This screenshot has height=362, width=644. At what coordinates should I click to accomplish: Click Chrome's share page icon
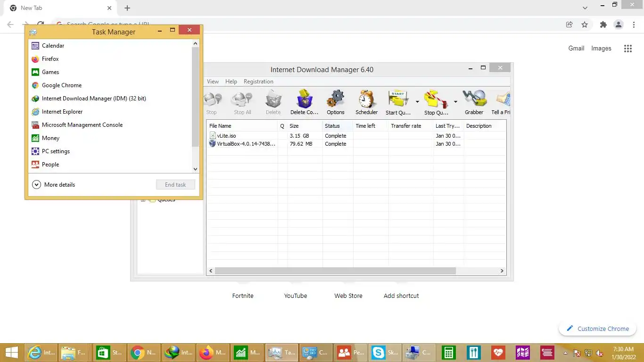point(570,25)
